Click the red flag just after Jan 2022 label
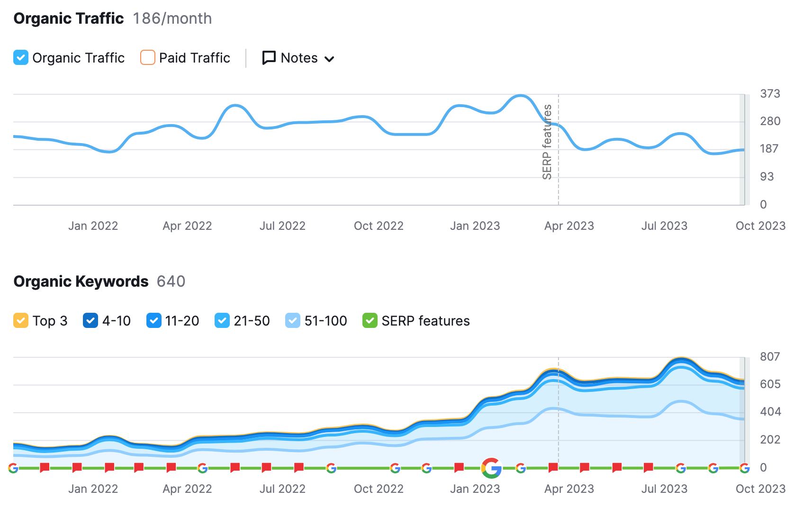The width and height of the screenshot is (812, 508). click(109, 468)
